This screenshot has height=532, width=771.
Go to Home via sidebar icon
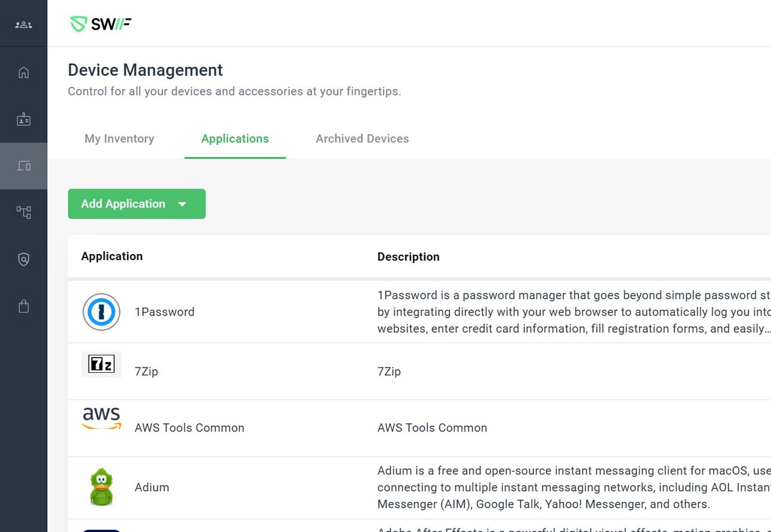23,73
